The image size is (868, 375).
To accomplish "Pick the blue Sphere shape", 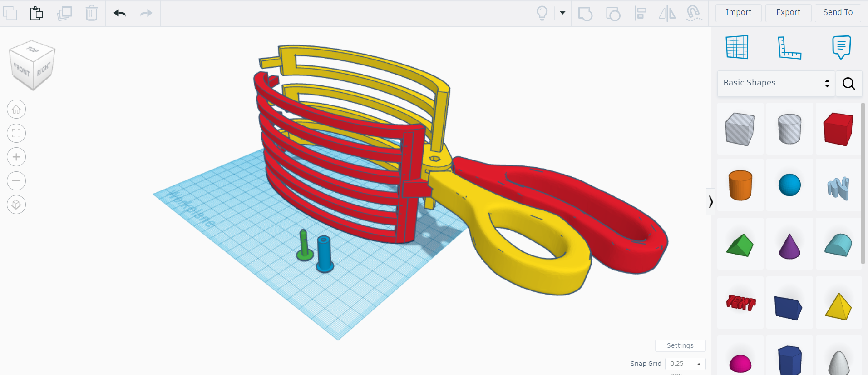I will [x=789, y=185].
